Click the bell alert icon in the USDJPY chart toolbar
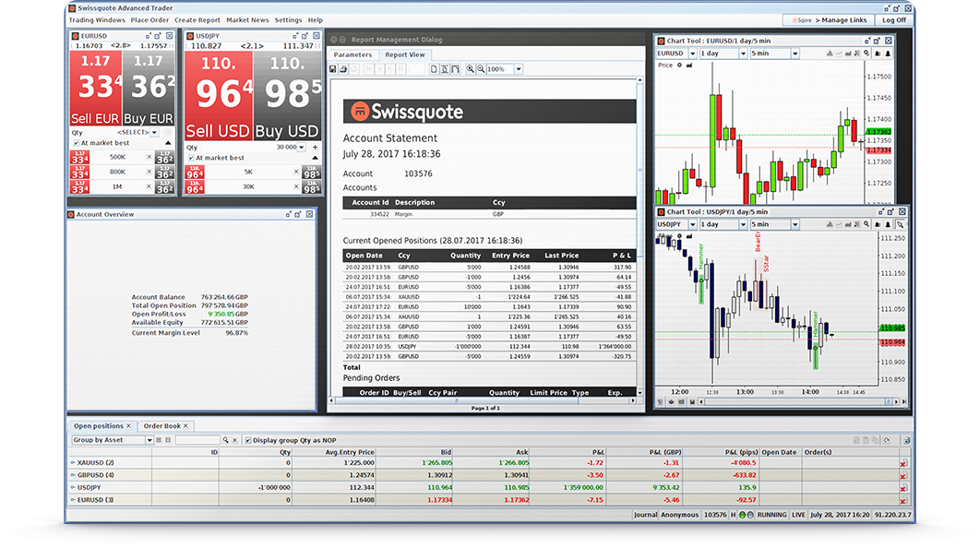Image resolution: width=980 pixels, height=548 pixels. pyautogui.click(x=888, y=224)
